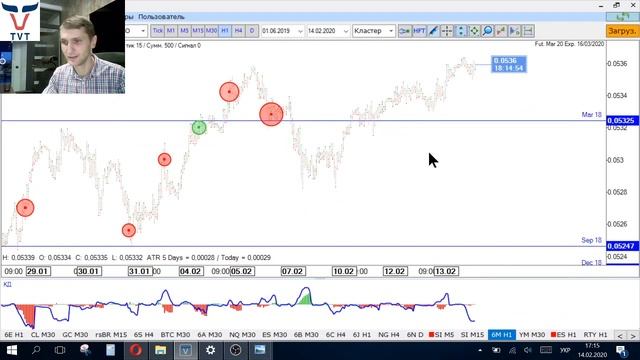Select the M30 timeframe
The image size is (640, 360).
pyautogui.click(x=211, y=31)
